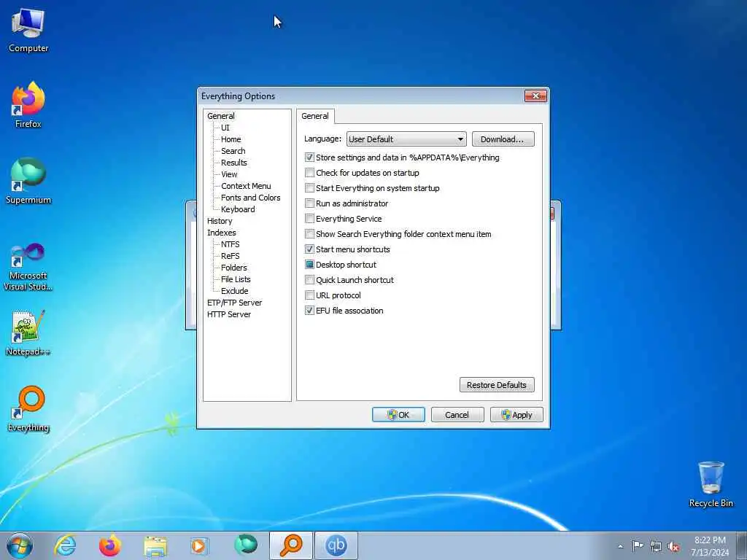Show hidden tray icons arrow

click(x=620, y=546)
